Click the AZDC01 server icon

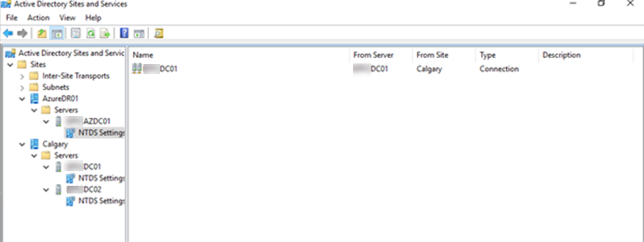pos(59,121)
